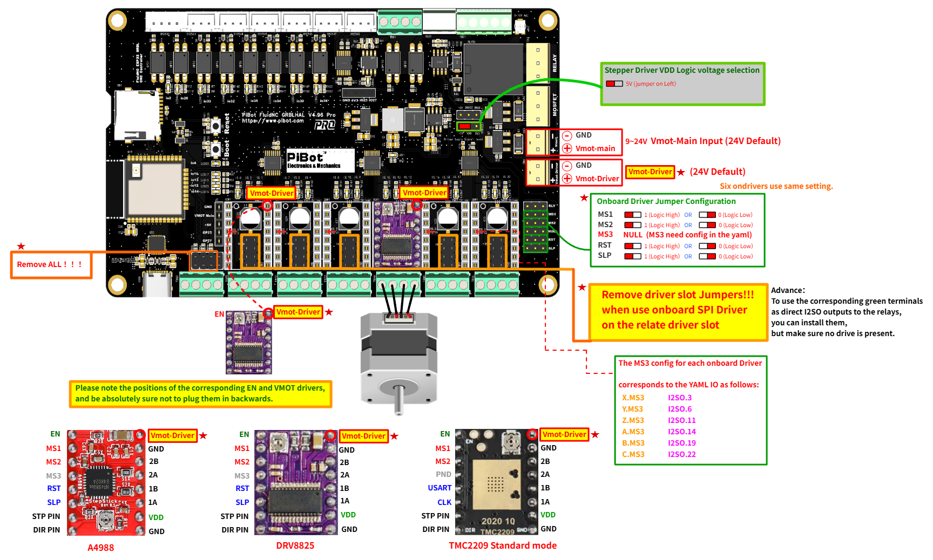This screenshot has height=560, width=933.
Task: Click the minus symbol beside Vmot-main GND
Action: [x=567, y=135]
